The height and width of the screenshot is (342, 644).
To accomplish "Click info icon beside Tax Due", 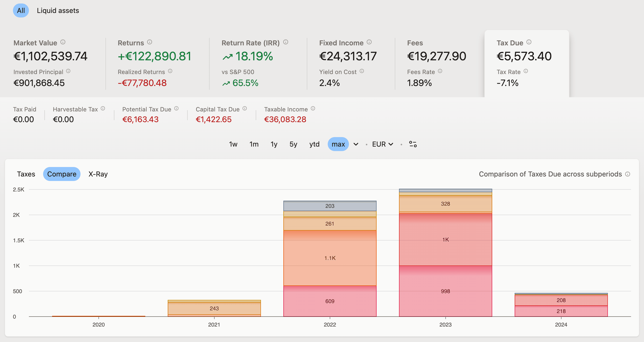I will point(529,42).
